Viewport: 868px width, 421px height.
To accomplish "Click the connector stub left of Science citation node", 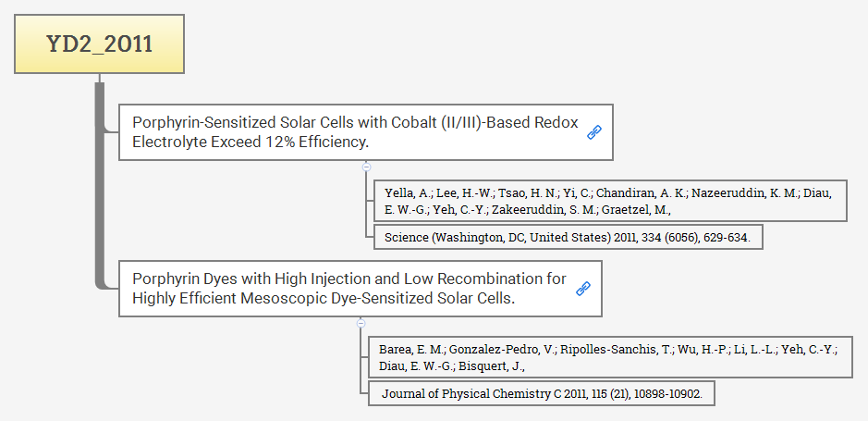I will (371, 238).
